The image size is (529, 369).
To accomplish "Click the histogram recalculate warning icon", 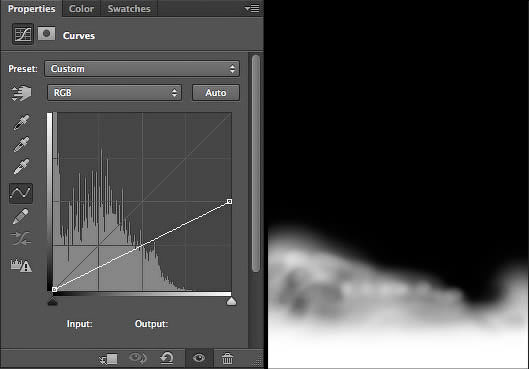I will [x=21, y=265].
